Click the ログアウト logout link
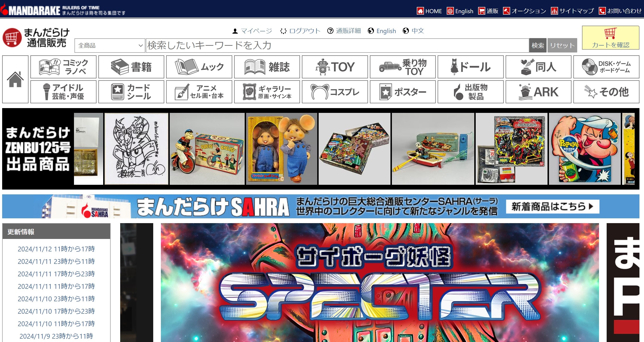The height and width of the screenshot is (342, 644). [x=300, y=31]
